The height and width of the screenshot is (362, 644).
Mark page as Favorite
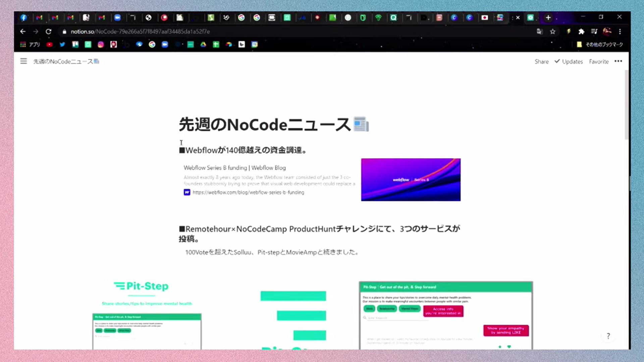[x=599, y=62]
